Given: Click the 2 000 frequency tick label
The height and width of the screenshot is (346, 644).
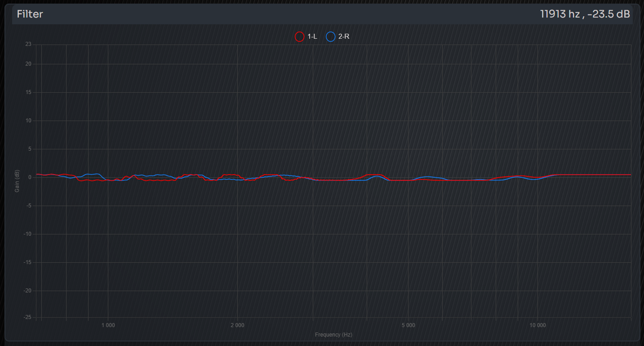Looking at the screenshot, I should [237, 325].
